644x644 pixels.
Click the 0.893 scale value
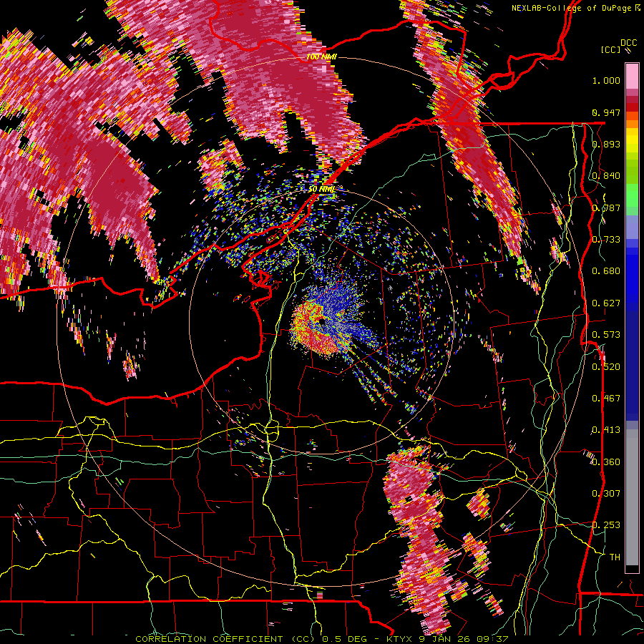[606, 144]
